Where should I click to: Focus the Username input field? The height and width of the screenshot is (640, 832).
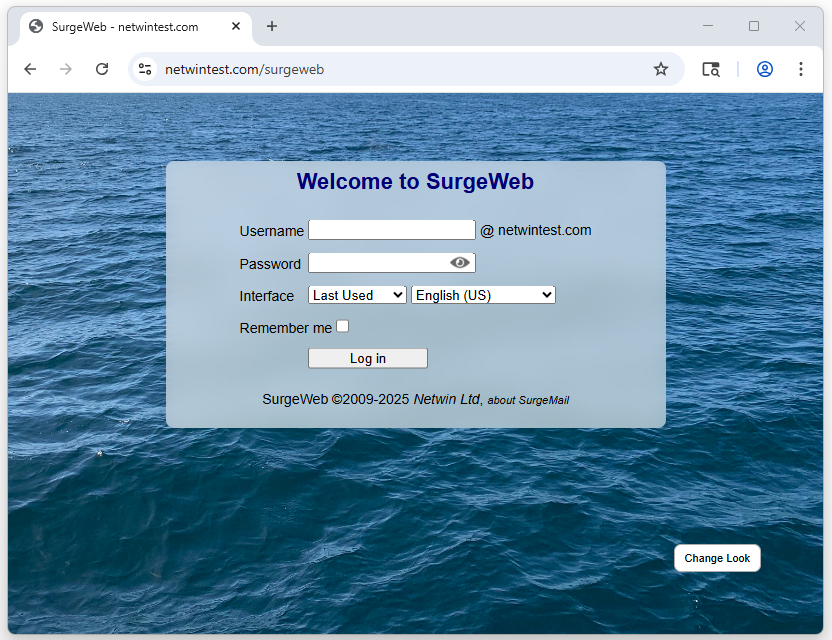click(391, 230)
